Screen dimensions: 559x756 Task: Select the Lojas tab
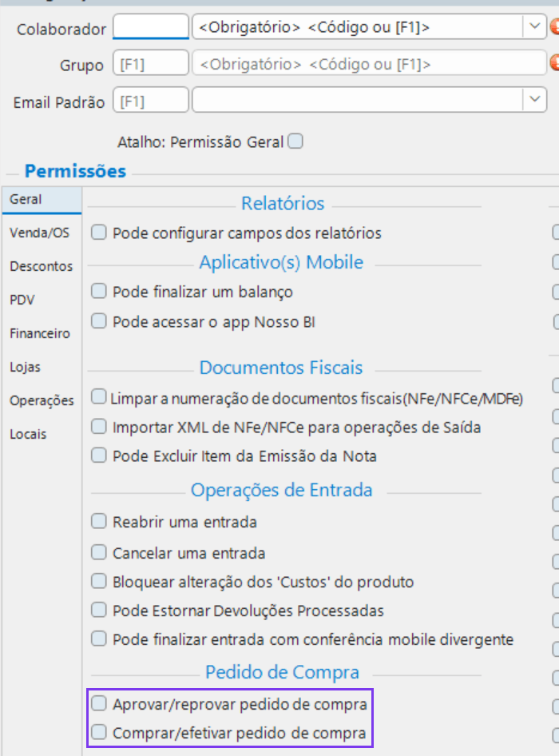click(x=25, y=367)
